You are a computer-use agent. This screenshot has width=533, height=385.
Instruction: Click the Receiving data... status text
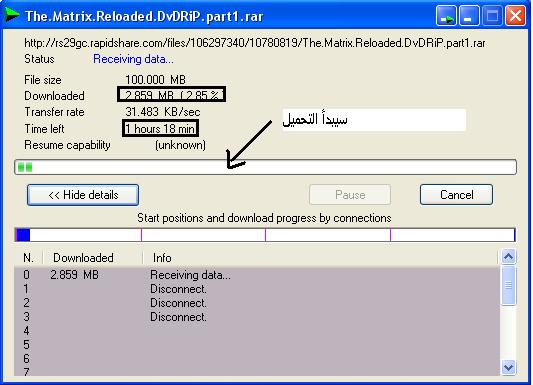(133, 59)
